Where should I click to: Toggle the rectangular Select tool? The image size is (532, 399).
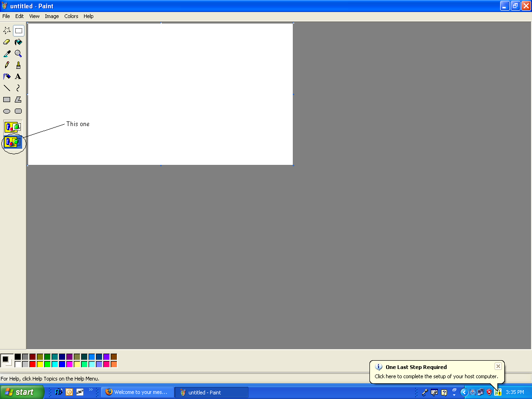point(18,30)
